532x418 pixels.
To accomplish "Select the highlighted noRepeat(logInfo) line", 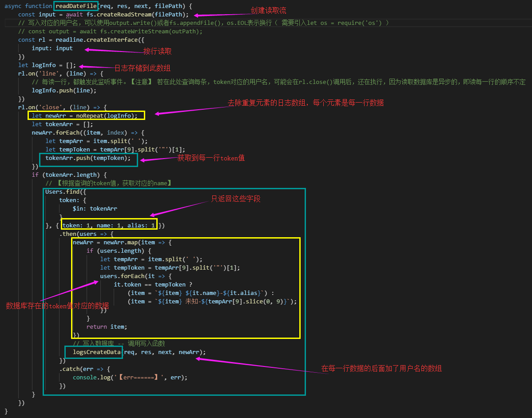I will 87,115.
